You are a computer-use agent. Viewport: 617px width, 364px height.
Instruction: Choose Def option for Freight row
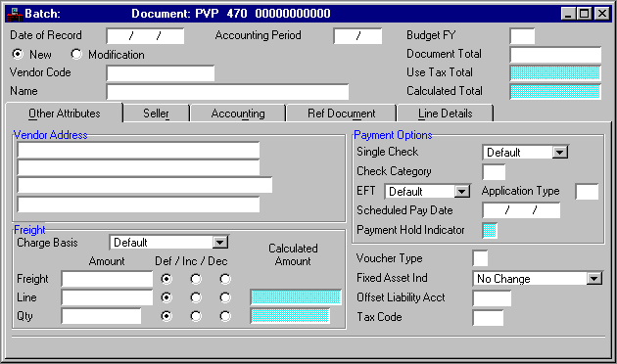166,279
